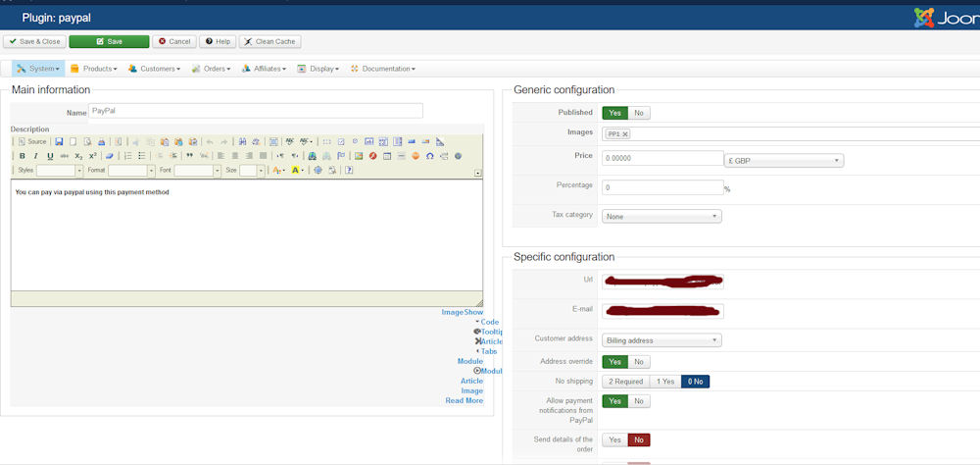
Task: Insert Flash object icon
Action: (372, 156)
